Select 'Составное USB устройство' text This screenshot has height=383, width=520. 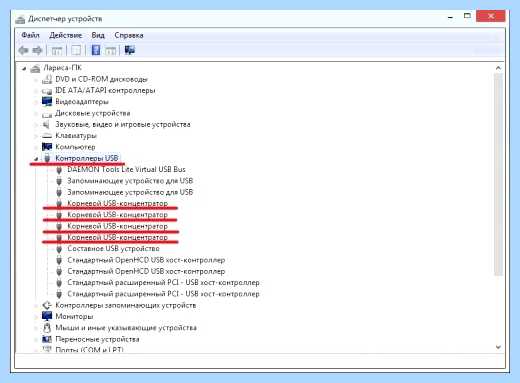pos(113,249)
